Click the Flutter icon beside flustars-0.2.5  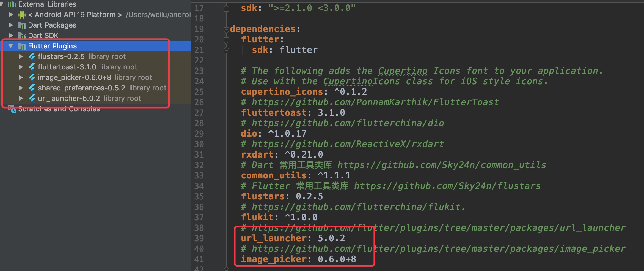[32, 56]
